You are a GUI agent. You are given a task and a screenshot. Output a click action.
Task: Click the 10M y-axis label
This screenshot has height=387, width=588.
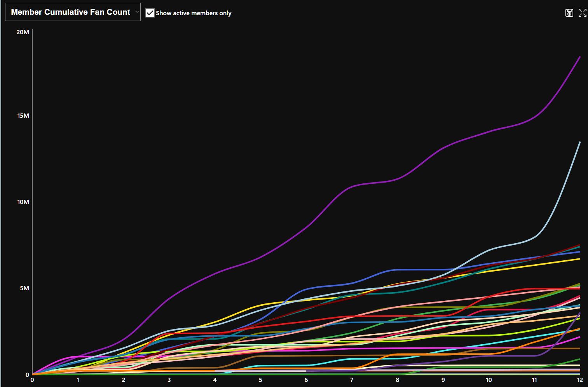click(x=23, y=202)
